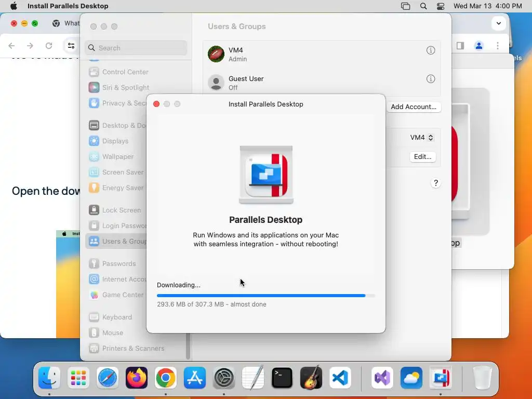Select Login Password in Settings sidebar

[116, 226]
